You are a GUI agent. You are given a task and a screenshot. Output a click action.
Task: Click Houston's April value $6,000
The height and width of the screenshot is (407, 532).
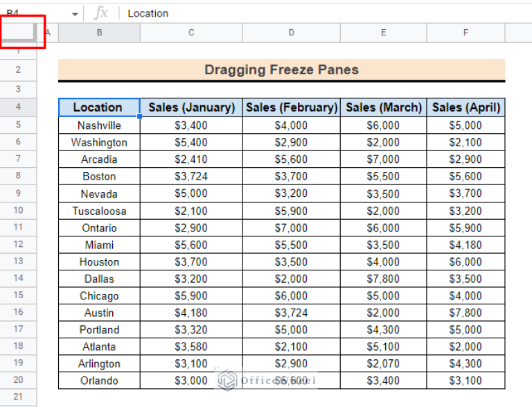click(x=465, y=262)
